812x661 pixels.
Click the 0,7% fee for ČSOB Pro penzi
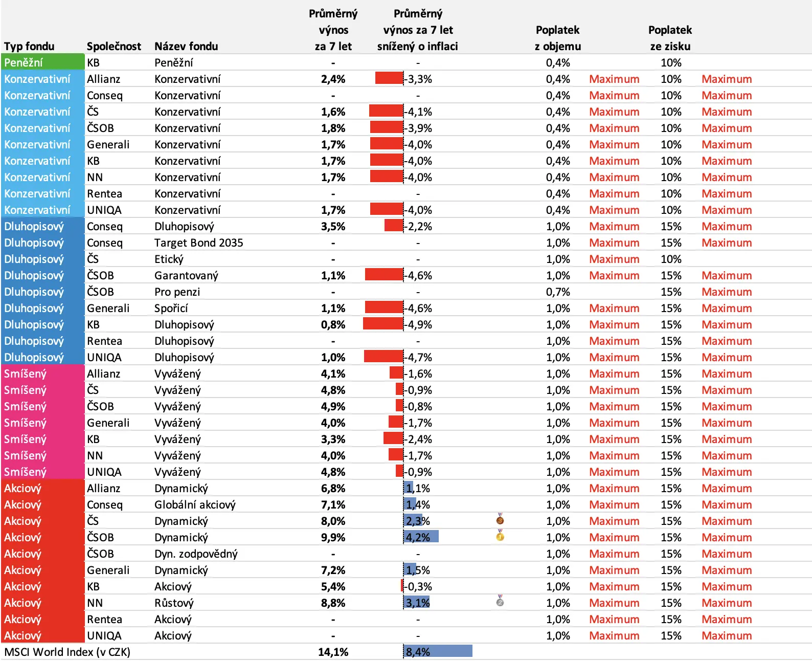[558, 292]
